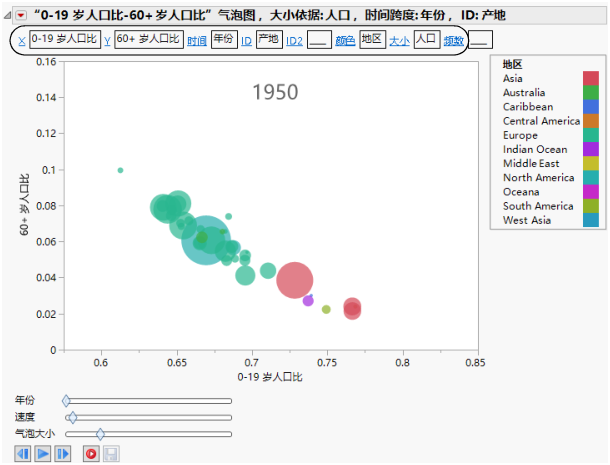Select the X variable box 0-19 岁人口比

click(x=65, y=39)
